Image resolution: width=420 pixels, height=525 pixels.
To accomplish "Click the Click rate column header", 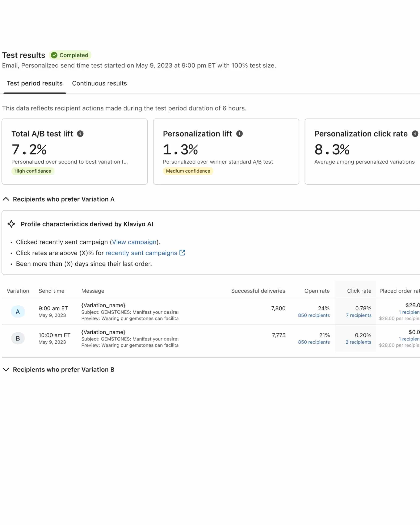I will 359,291.
